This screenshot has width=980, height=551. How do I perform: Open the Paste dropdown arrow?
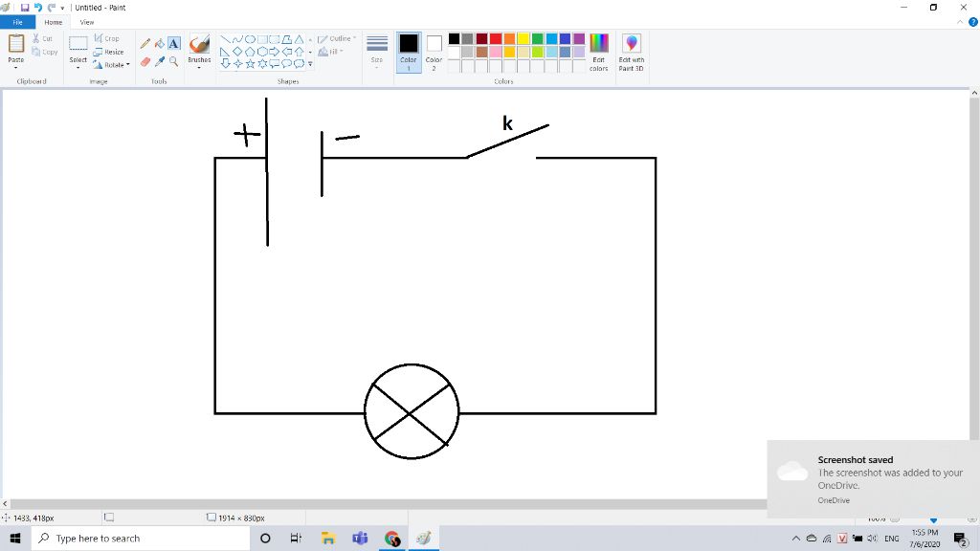[x=15, y=67]
